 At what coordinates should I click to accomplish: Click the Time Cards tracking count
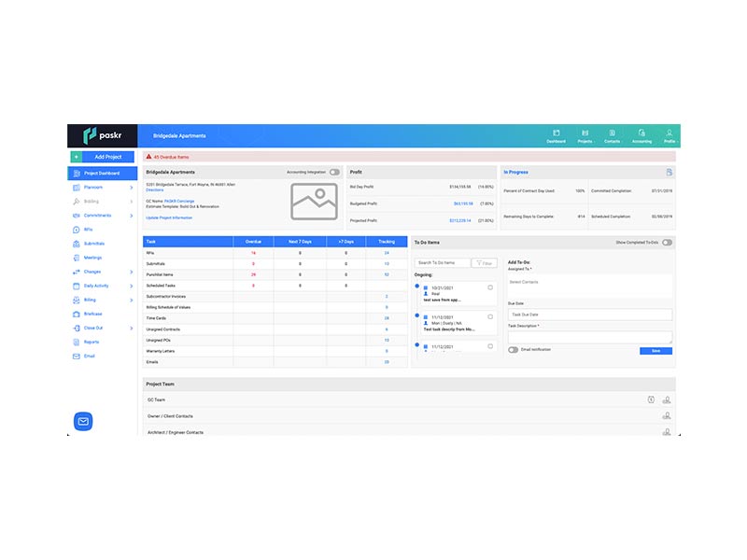pos(387,318)
